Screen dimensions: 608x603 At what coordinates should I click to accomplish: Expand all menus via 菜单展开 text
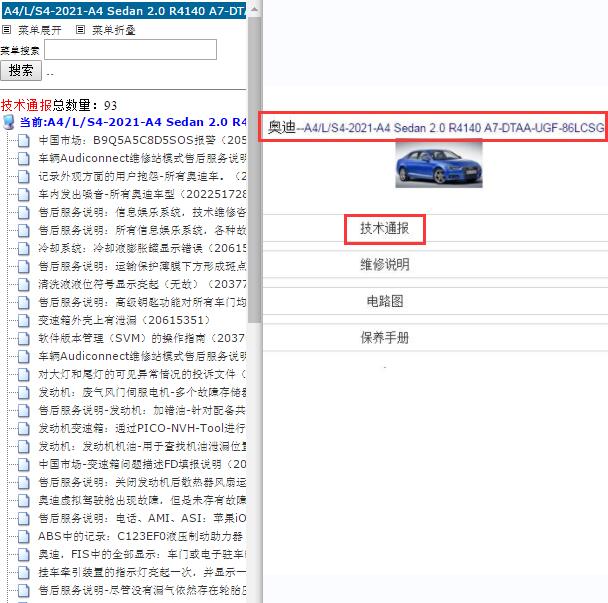pos(40,30)
